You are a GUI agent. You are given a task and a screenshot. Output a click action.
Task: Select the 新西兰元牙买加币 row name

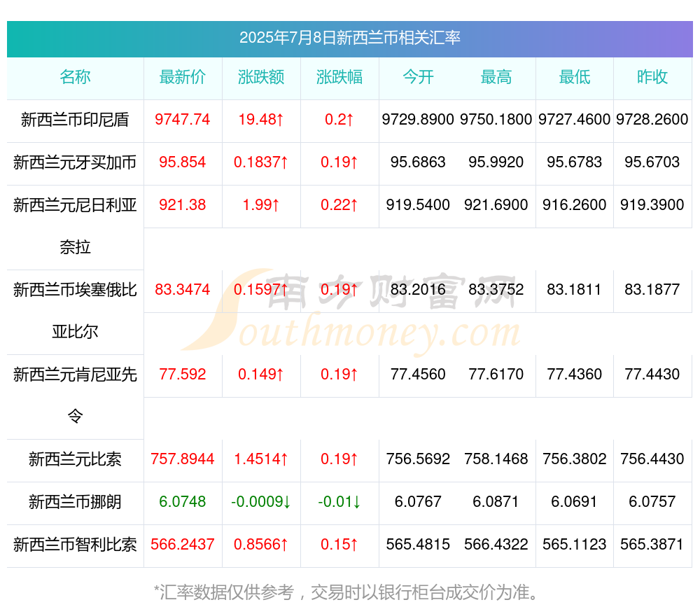click(x=75, y=162)
